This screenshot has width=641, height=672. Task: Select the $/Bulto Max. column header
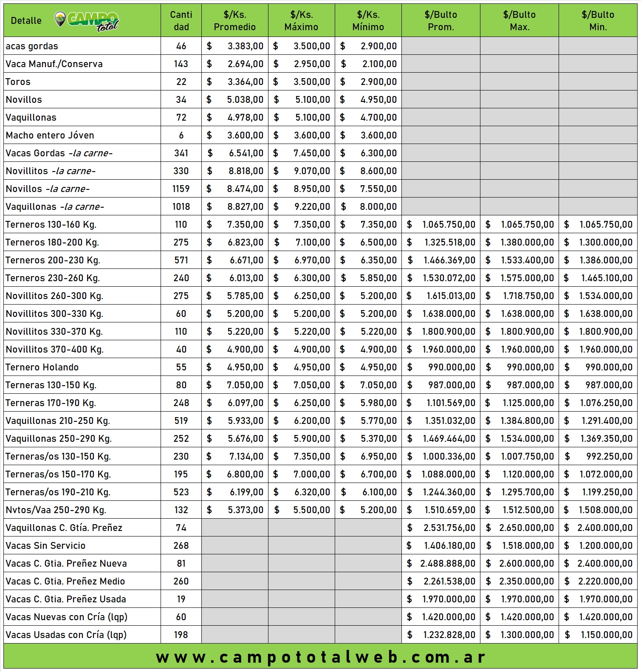(519, 21)
